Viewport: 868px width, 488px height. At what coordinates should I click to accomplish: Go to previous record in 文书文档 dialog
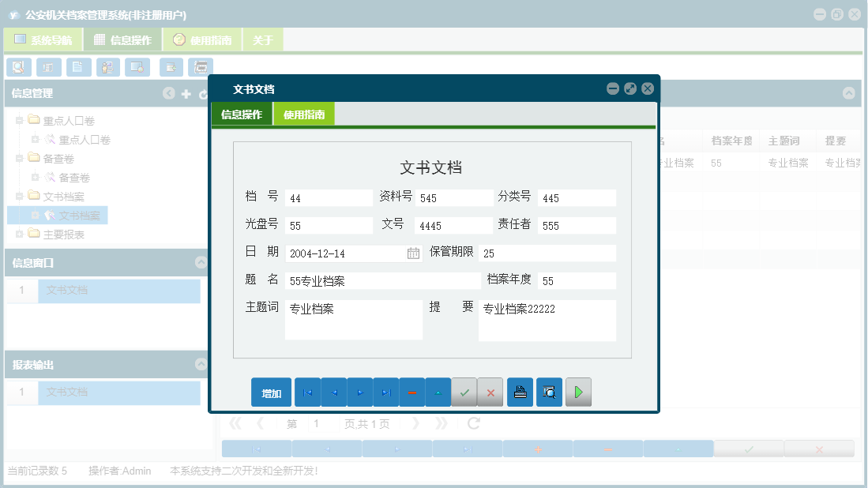pos(334,392)
